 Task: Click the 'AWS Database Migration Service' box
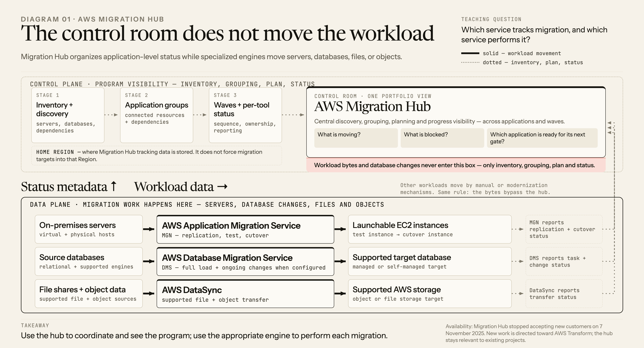click(245, 262)
